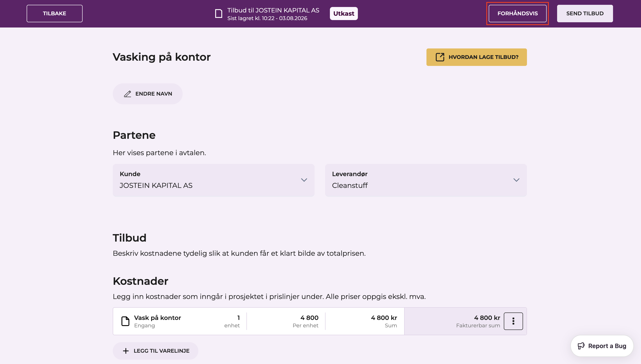Screen dimensions: 641x364
Task: Click SEND TILBUD button
Action: (x=585, y=14)
